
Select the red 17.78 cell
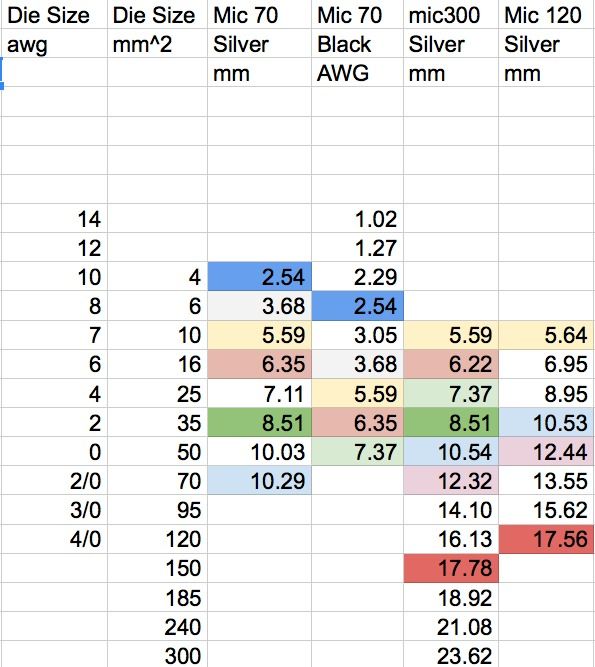click(x=451, y=568)
